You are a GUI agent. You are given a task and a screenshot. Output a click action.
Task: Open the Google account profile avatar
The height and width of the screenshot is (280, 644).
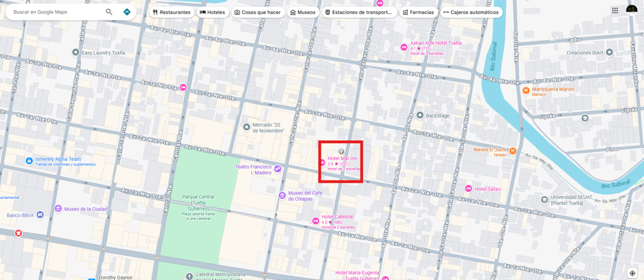[x=632, y=10]
